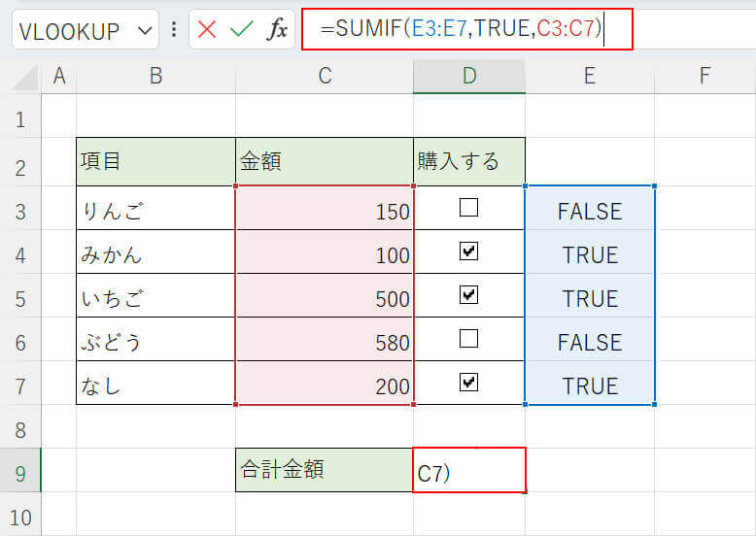Confirm formula with the checkmark Enter icon

[x=241, y=29]
